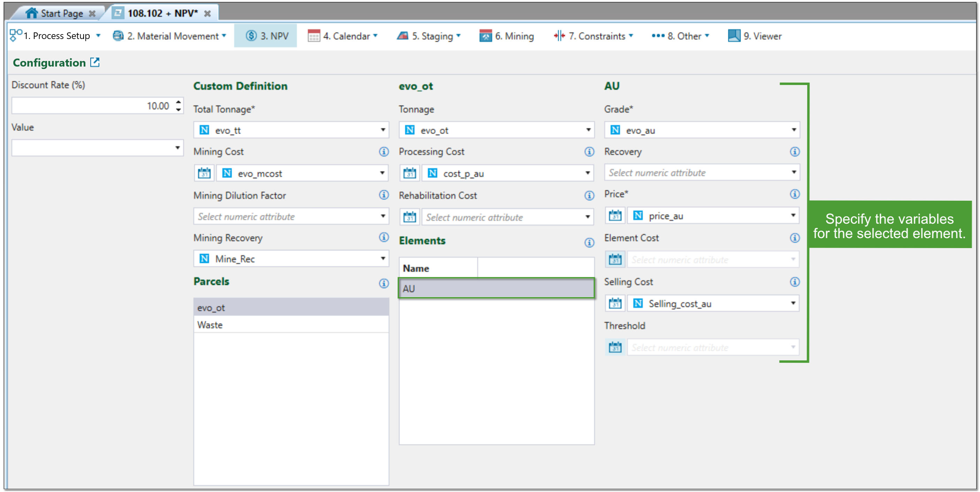
Task: Select the Waste parcel in list
Action: click(210, 325)
